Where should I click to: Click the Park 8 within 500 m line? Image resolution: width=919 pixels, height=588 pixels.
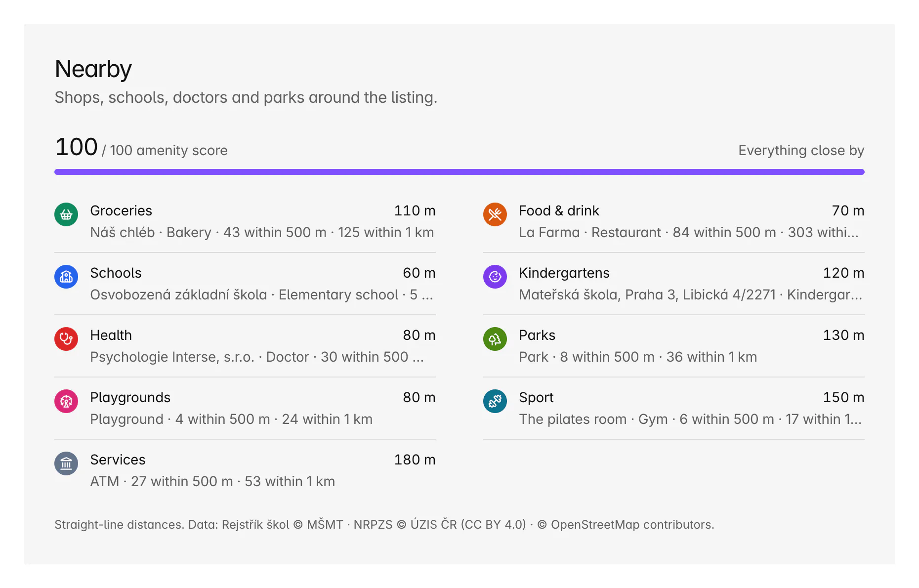[638, 357]
